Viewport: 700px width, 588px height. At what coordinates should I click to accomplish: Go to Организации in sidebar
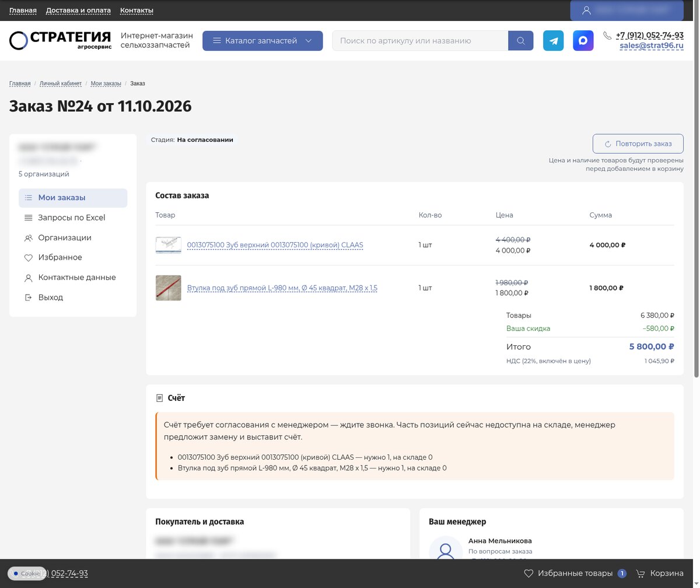click(x=73, y=238)
